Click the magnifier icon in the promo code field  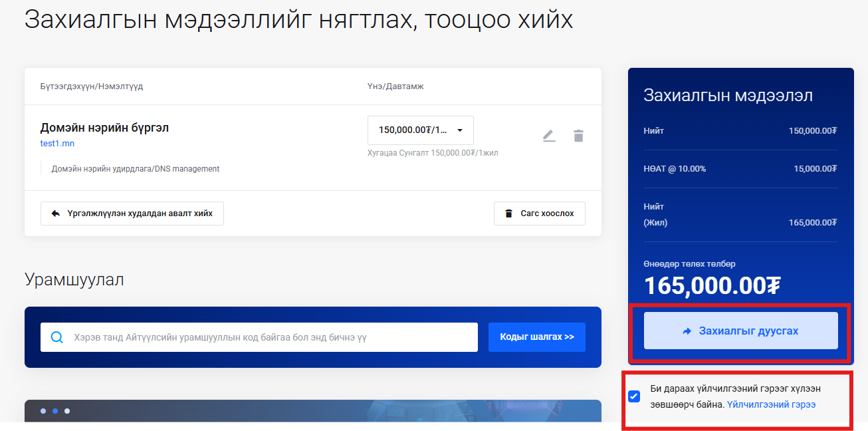coord(57,337)
